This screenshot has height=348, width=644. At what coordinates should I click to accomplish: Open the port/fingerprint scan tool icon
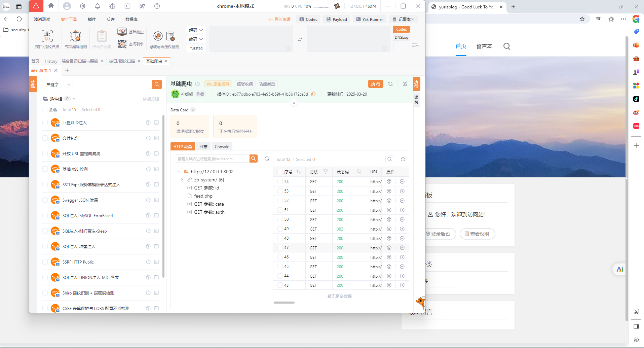coord(47,36)
